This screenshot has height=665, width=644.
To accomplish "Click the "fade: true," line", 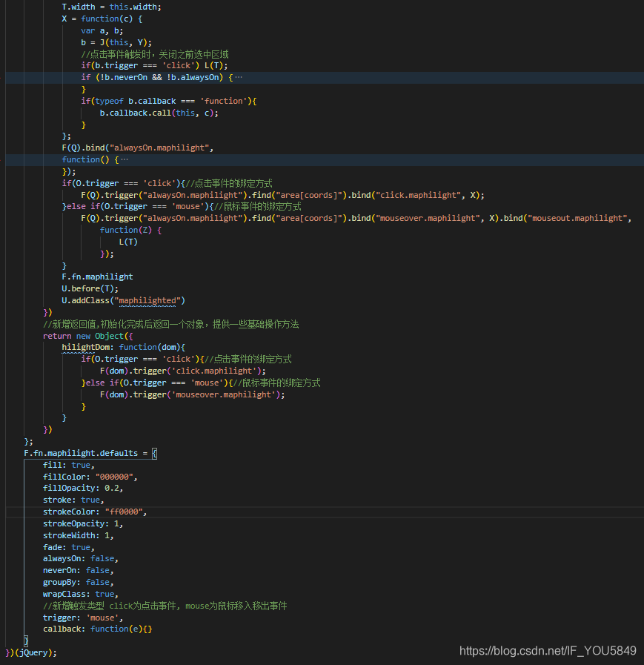I will point(69,547).
